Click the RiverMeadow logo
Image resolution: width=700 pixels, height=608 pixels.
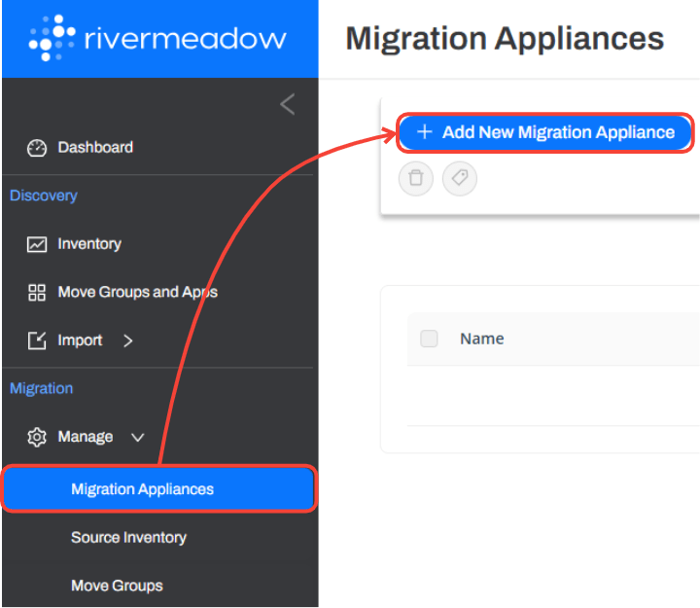coord(157,38)
